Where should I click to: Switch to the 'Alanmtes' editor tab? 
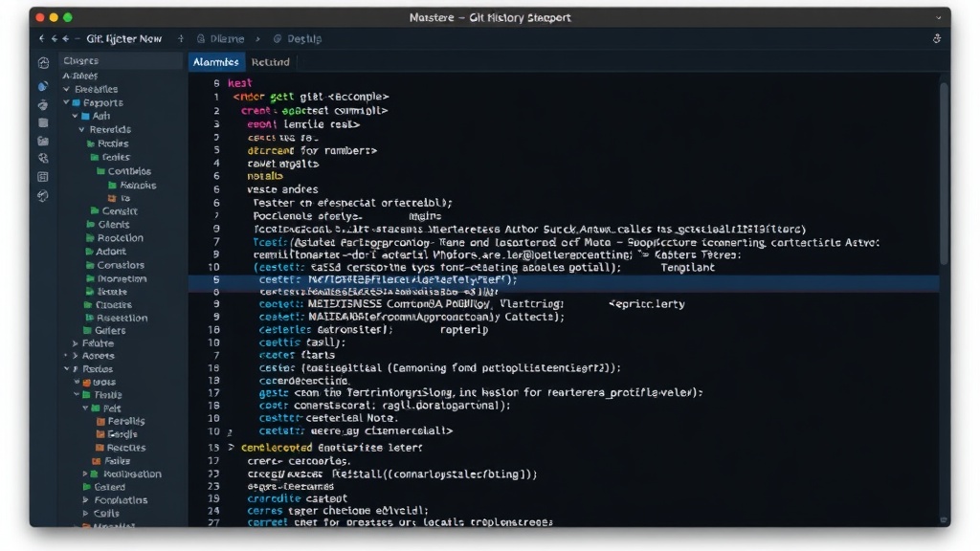pos(215,62)
